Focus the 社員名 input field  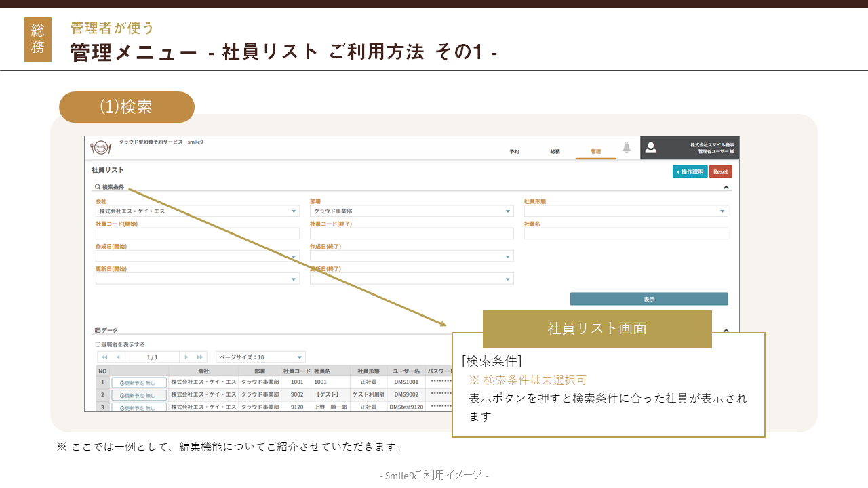[626, 234]
